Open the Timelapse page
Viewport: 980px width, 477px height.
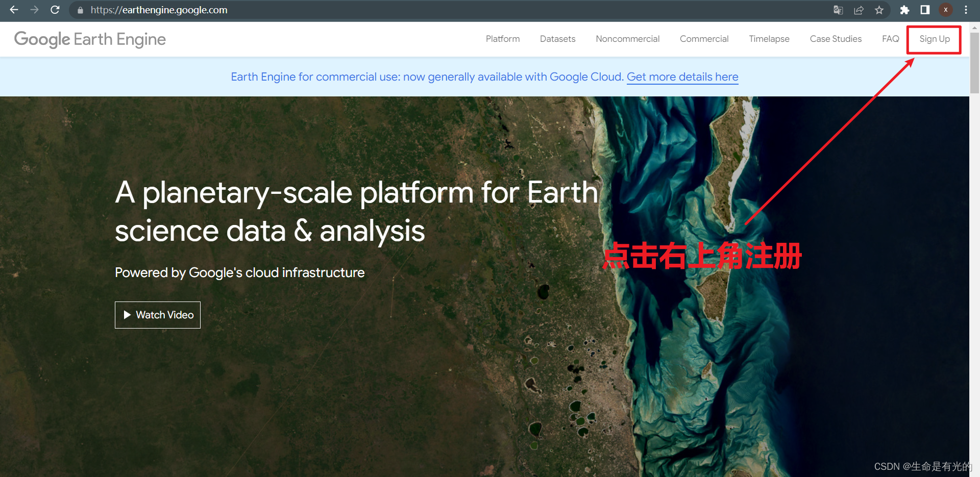(x=769, y=39)
